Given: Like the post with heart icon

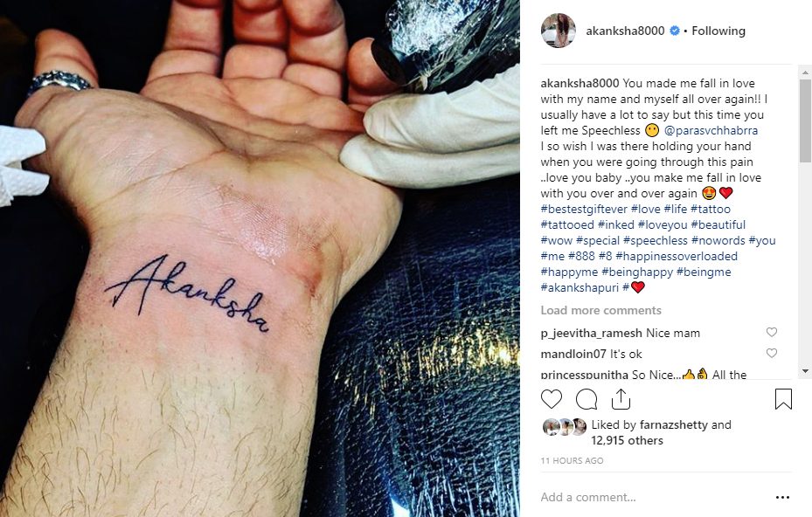Looking at the screenshot, I should [x=551, y=399].
